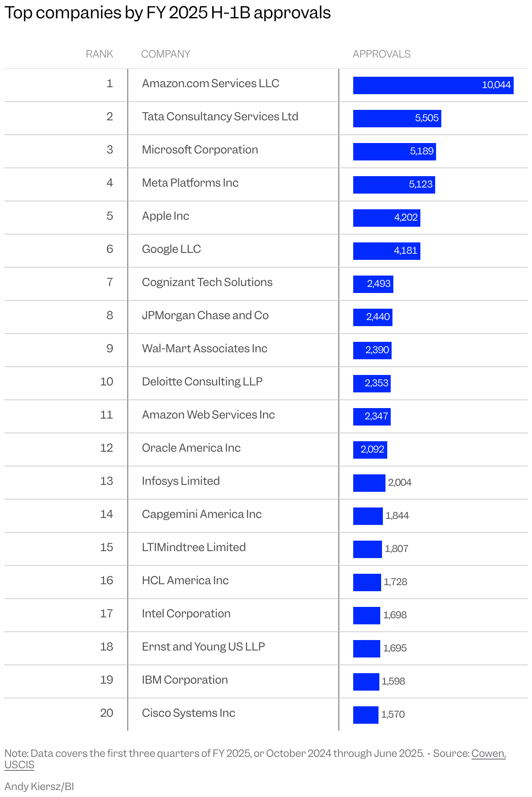Click the Oracle America bar showing 2,092

point(370,450)
